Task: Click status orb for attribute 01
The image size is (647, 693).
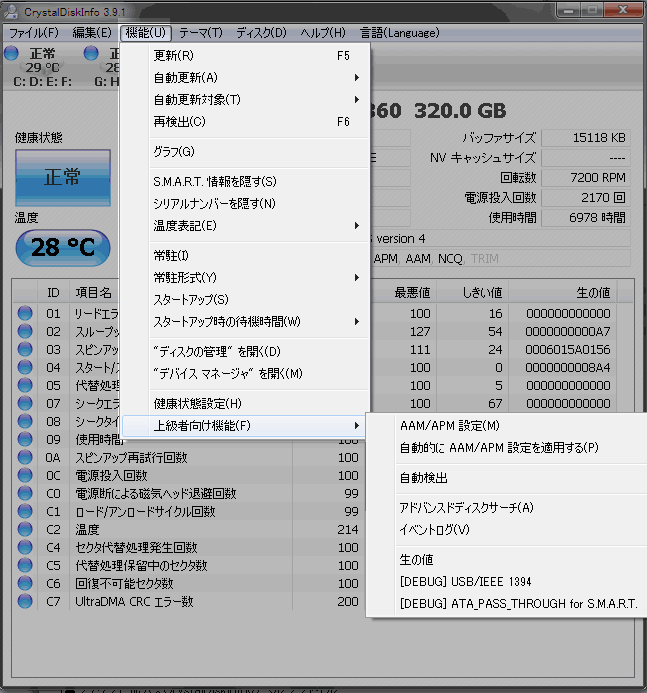Action: 25,313
